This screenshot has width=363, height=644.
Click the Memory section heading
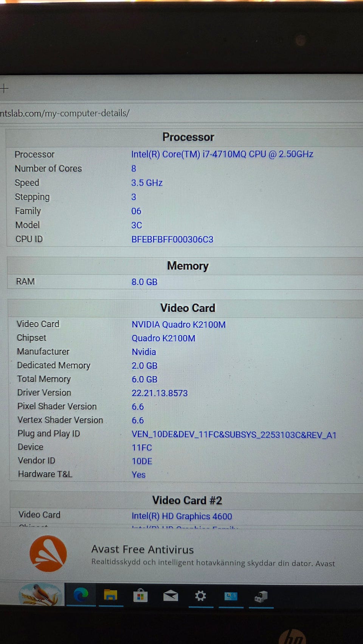click(x=188, y=266)
